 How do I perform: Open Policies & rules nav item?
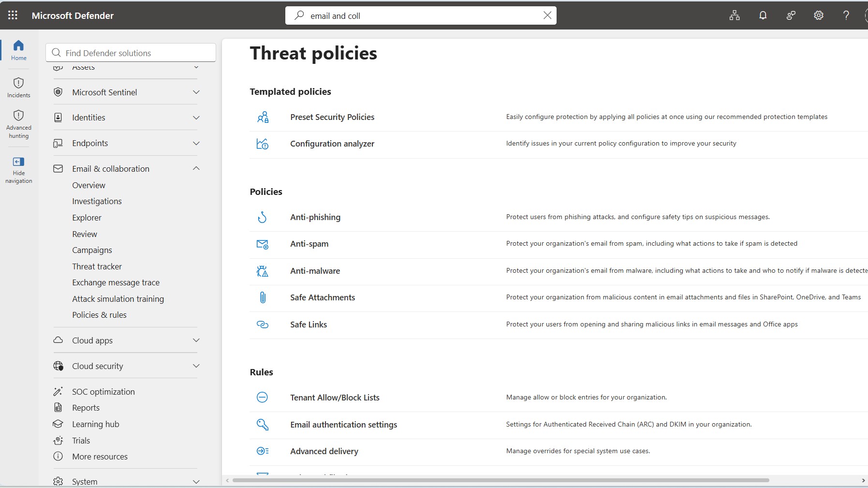pyautogui.click(x=99, y=315)
